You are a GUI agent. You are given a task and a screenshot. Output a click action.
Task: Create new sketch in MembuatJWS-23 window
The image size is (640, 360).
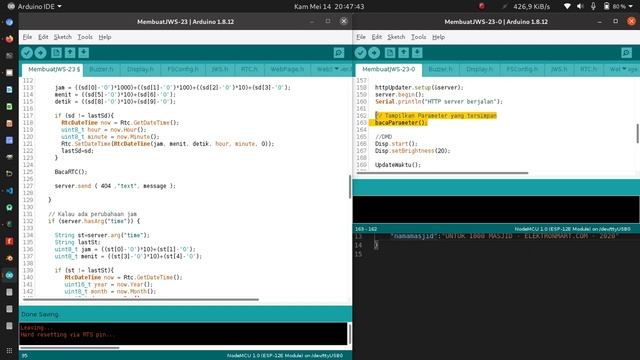(x=56, y=53)
